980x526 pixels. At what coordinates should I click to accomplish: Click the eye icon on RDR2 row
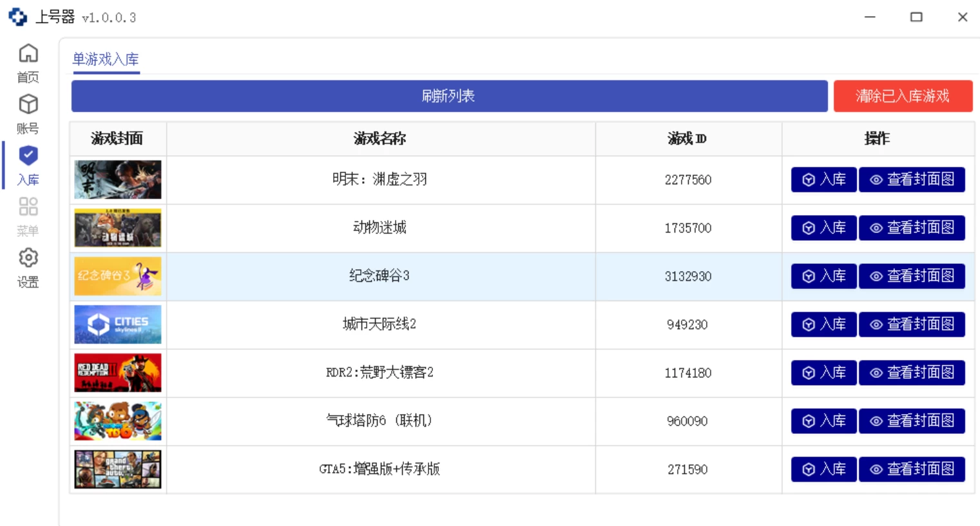click(876, 373)
